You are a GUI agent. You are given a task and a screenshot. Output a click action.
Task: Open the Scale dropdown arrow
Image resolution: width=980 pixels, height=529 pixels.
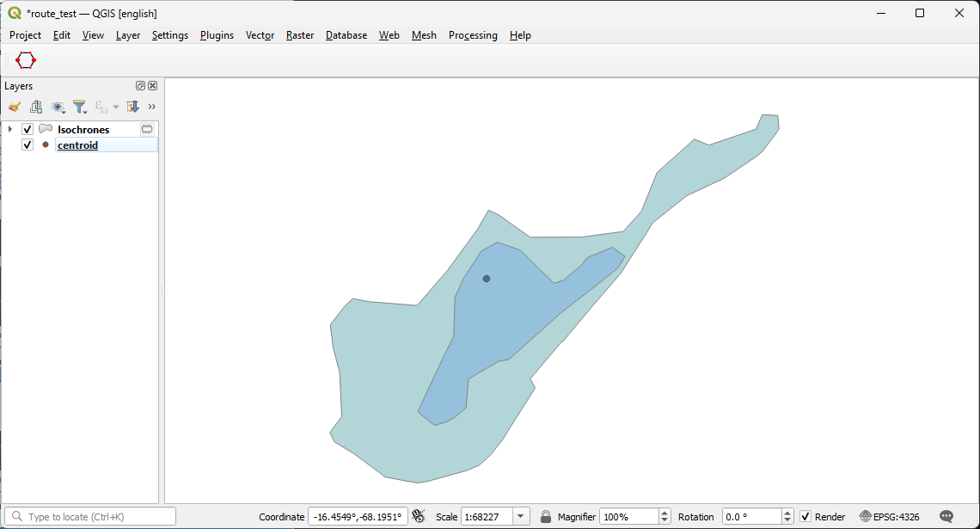coord(521,516)
